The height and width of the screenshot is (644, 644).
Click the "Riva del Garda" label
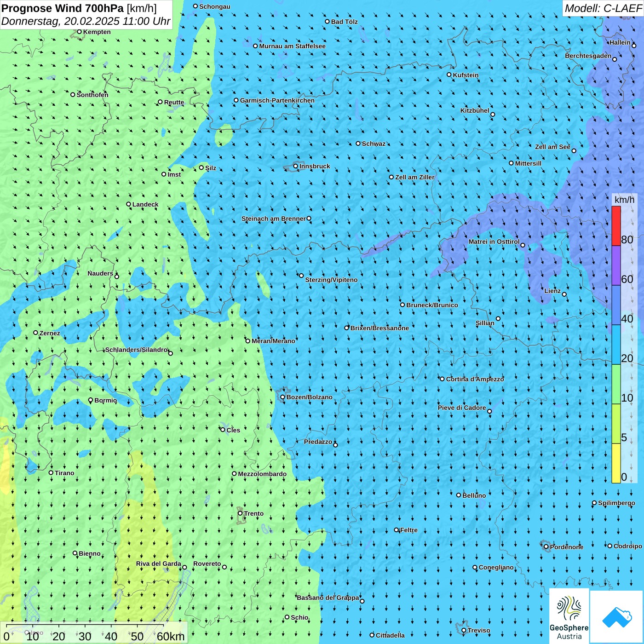159,563
